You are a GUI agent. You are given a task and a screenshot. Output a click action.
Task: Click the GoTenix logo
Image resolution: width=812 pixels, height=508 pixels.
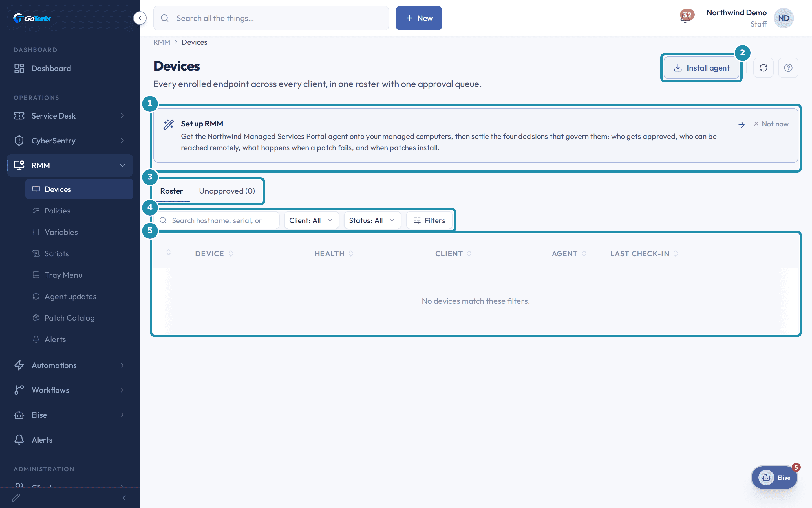coord(32,18)
